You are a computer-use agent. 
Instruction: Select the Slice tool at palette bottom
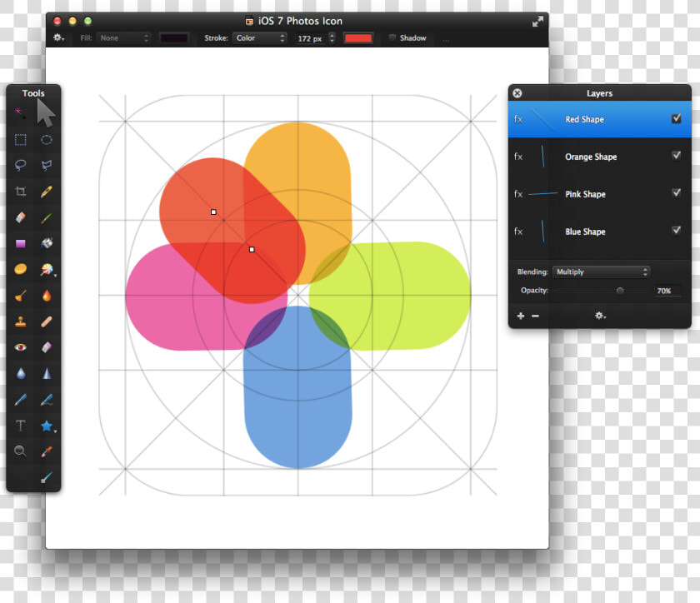[47, 477]
